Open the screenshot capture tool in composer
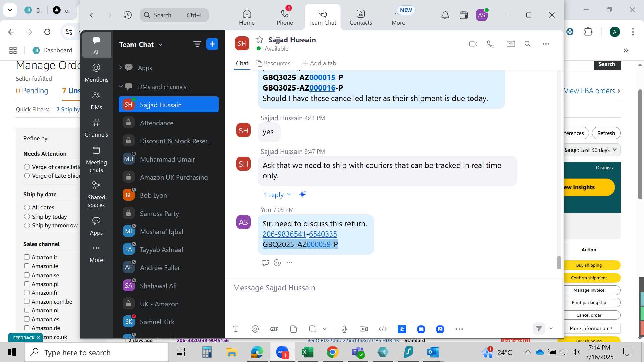The width and height of the screenshot is (644, 362). click(312, 329)
